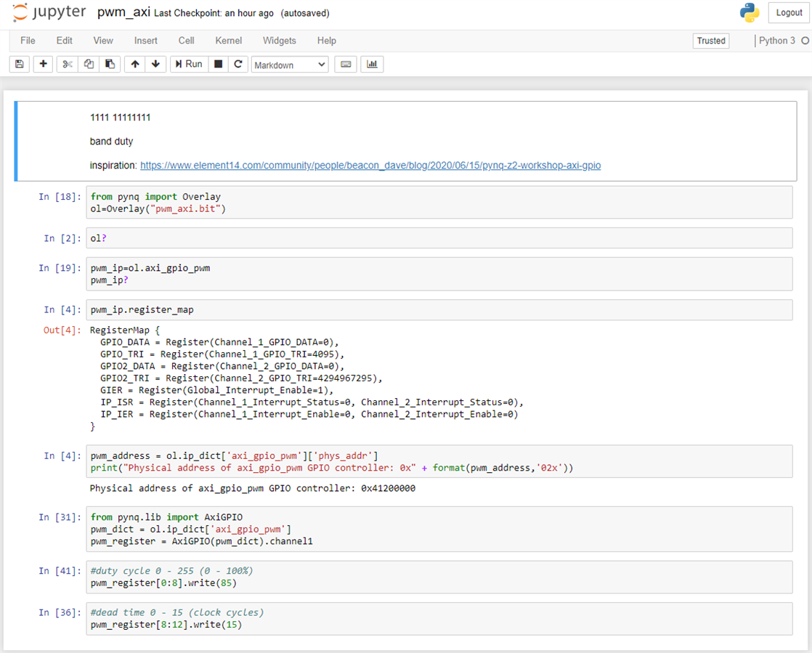Image resolution: width=812 pixels, height=653 pixels.
Task: Interrupt the kernel with stop icon
Action: point(218,64)
